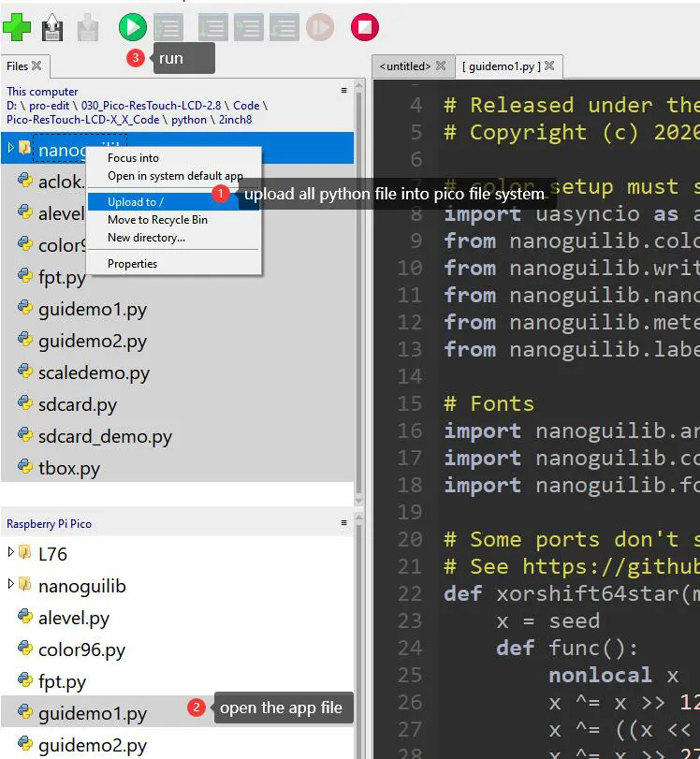Click line number 14 in editor gutter
The image size is (700, 759).
click(410, 376)
